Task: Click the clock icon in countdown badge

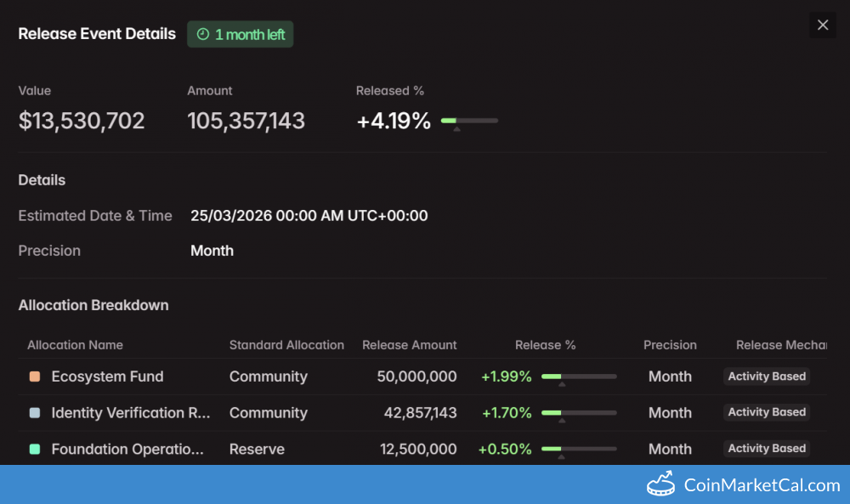Action: [x=202, y=35]
